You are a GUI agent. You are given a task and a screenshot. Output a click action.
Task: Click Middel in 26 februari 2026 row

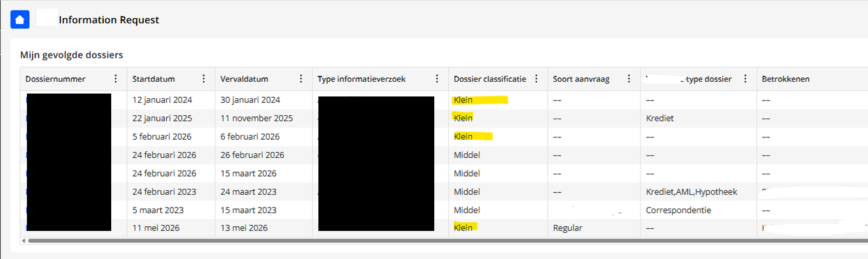[467, 155]
